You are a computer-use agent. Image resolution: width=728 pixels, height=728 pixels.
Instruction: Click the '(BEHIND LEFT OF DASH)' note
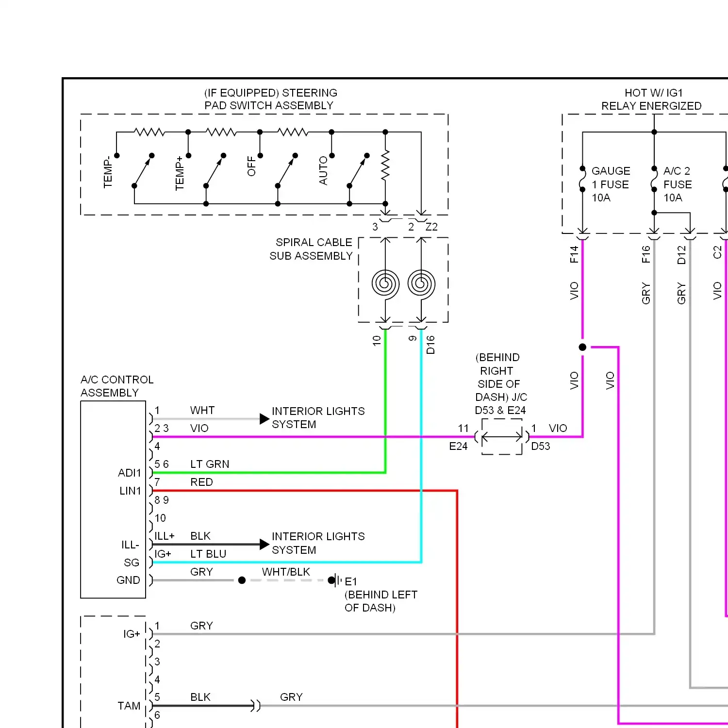[x=381, y=601]
